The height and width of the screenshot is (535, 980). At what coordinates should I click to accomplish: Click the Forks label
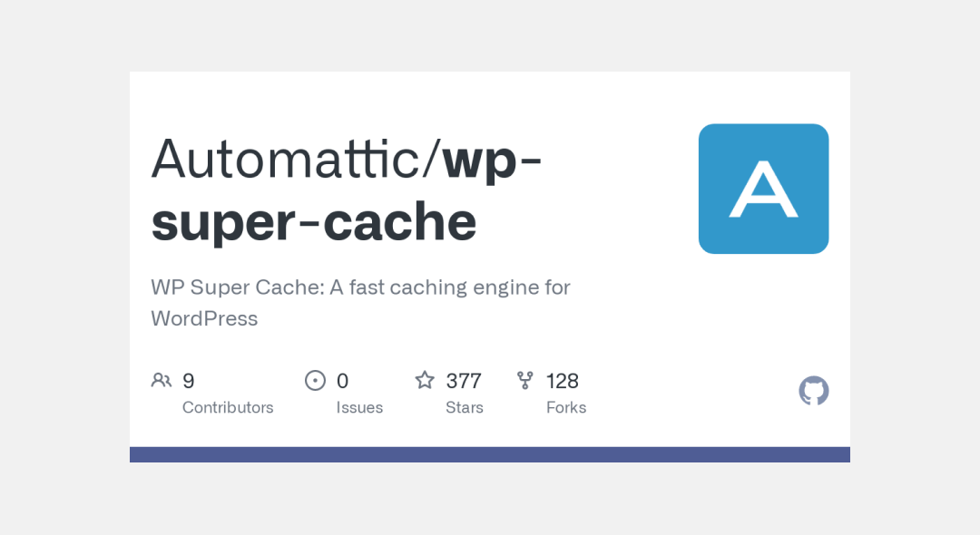(x=566, y=408)
